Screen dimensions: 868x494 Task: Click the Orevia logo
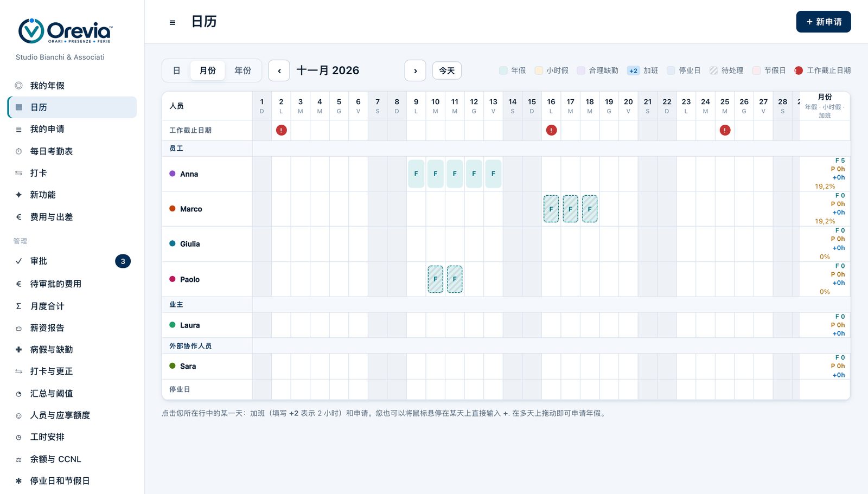(65, 31)
